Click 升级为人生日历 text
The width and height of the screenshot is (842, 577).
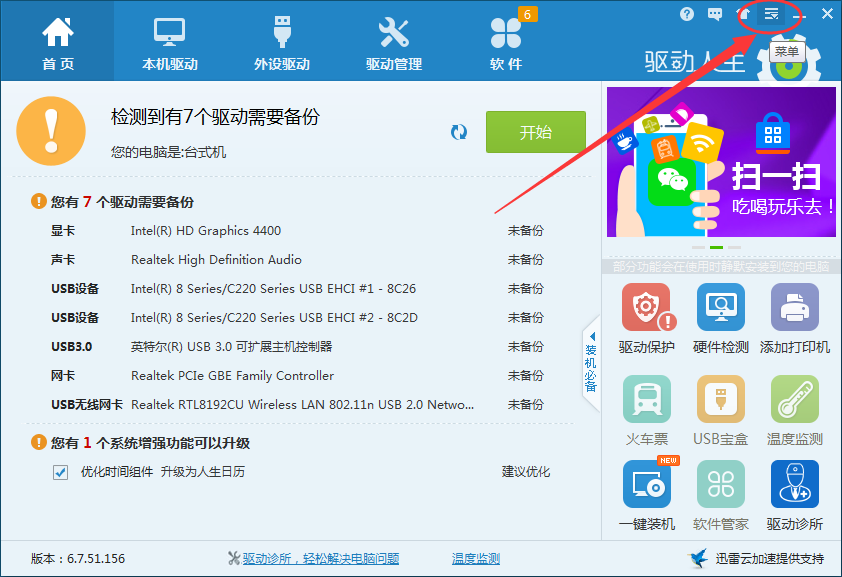[203, 472]
